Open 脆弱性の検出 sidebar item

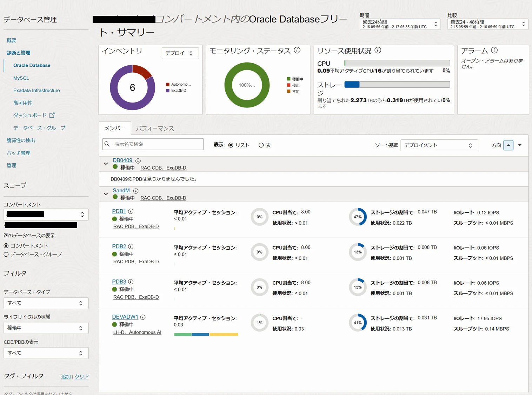21,140
